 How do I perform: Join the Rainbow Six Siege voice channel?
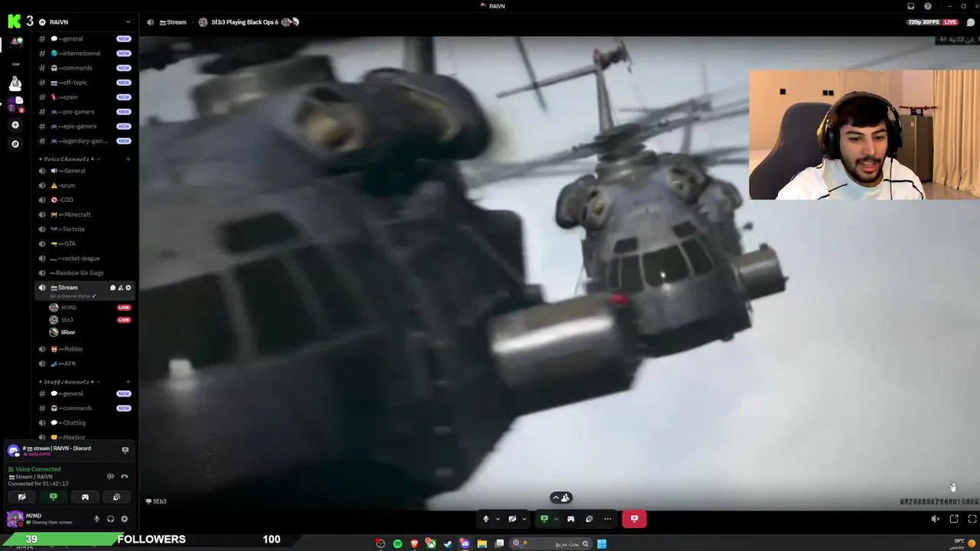coord(84,272)
